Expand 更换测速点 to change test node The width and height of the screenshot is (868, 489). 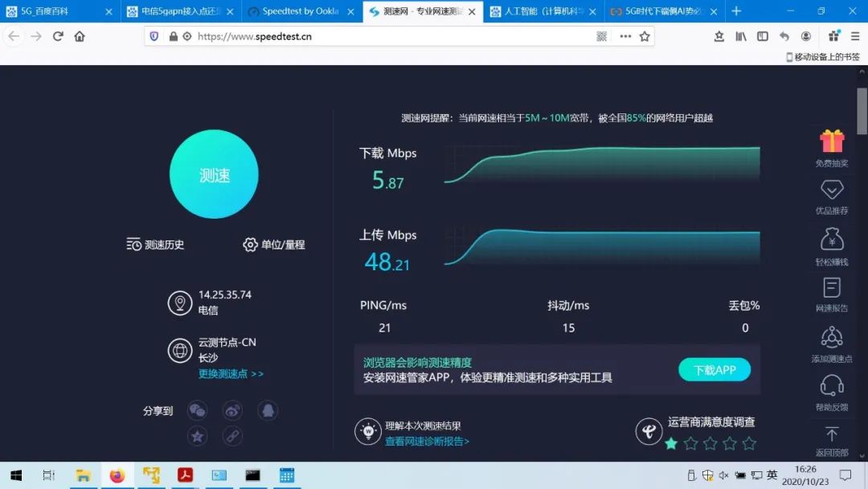tap(231, 373)
